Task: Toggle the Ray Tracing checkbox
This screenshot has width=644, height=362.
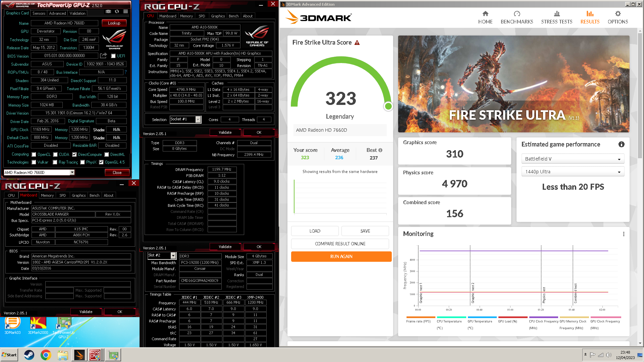Action: [x=55, y=162]
